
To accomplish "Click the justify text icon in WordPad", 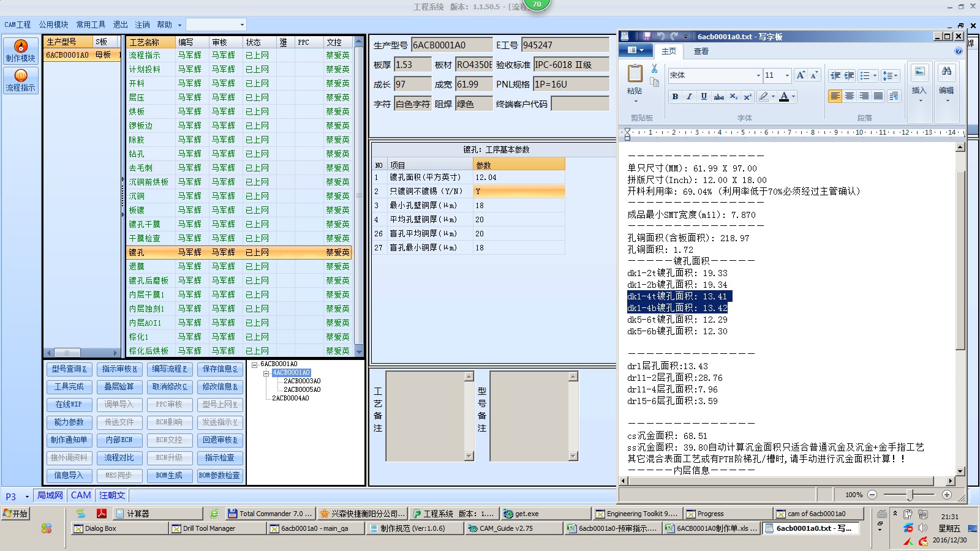I will 878,96.
